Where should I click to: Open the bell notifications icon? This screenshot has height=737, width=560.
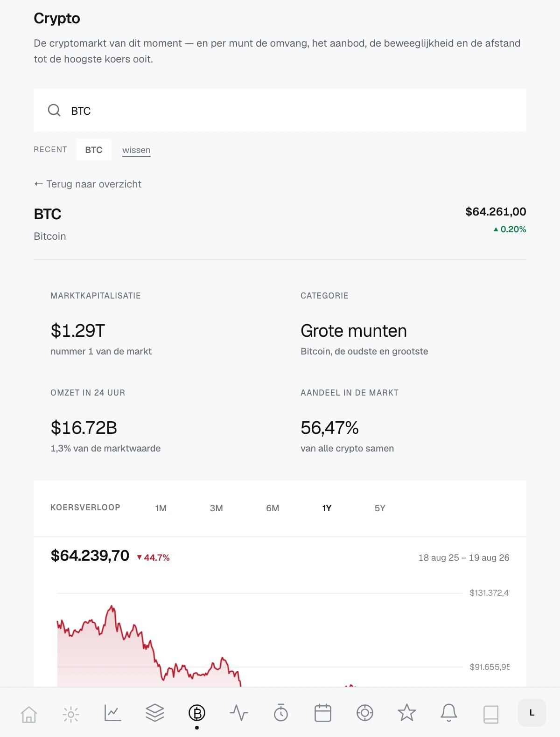coord(449,713)
